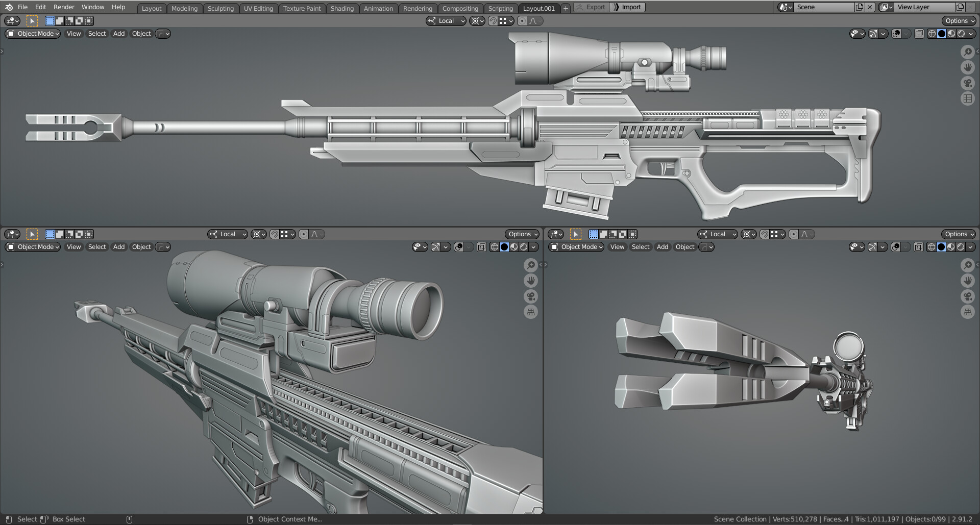980x525 pixels.
Task: Enable material preview shading in top viewport
Action: (x=952, y=34)
